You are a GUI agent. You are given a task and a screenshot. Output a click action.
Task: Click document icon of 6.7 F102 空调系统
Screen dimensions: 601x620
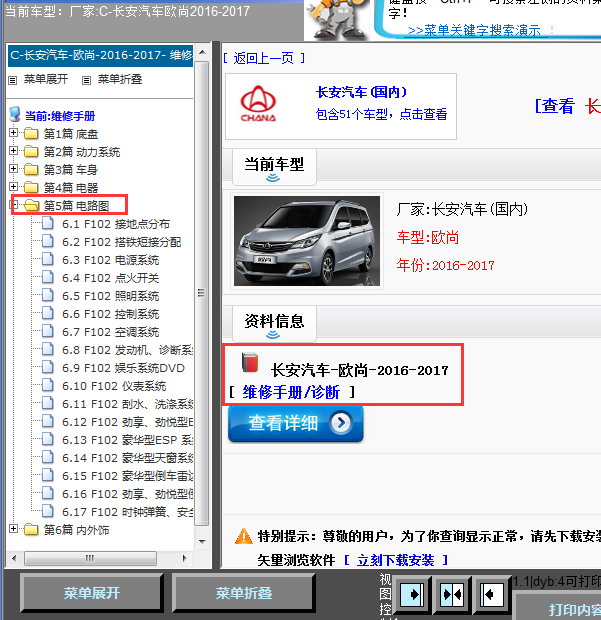(48, 331)
